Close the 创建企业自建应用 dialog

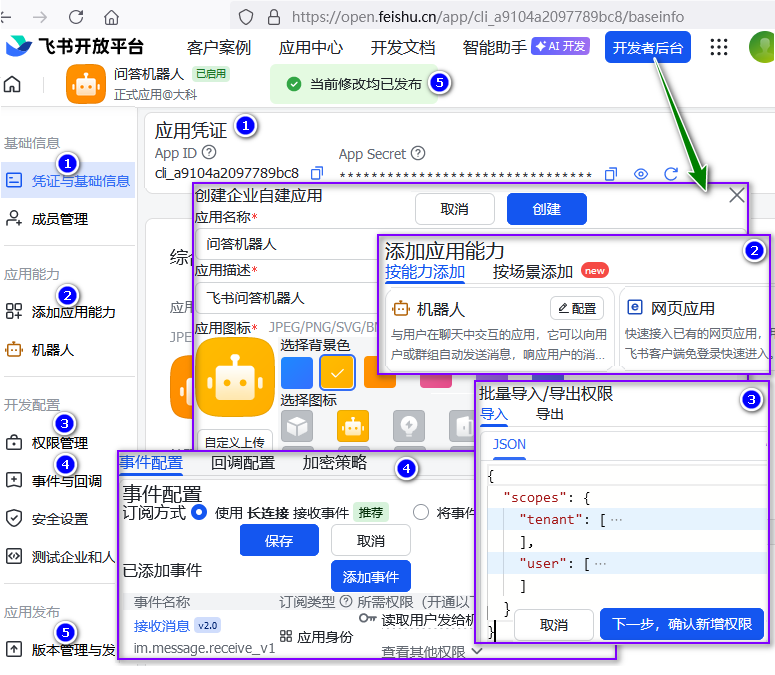pyautogui.click(x=736, y=195)
